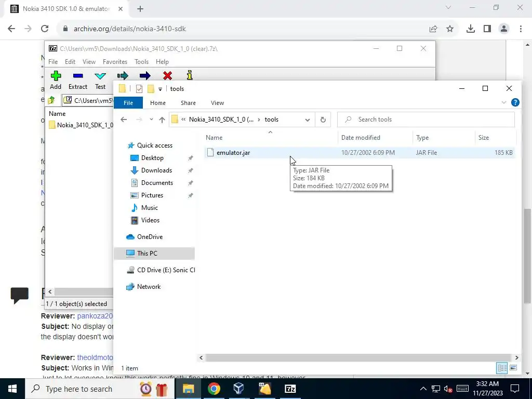
Task: Click the Properties quick access icon
Action: click(x=139, y=89)
